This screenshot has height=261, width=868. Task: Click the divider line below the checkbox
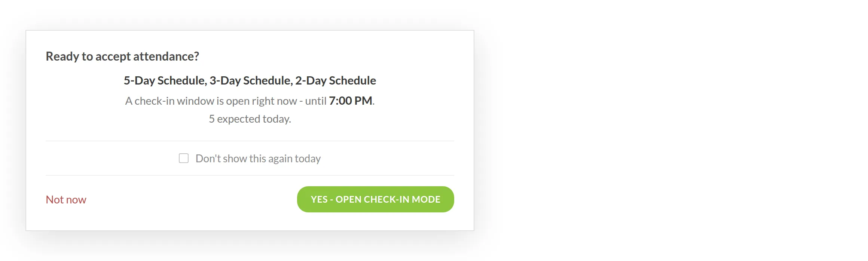[250, 175]
